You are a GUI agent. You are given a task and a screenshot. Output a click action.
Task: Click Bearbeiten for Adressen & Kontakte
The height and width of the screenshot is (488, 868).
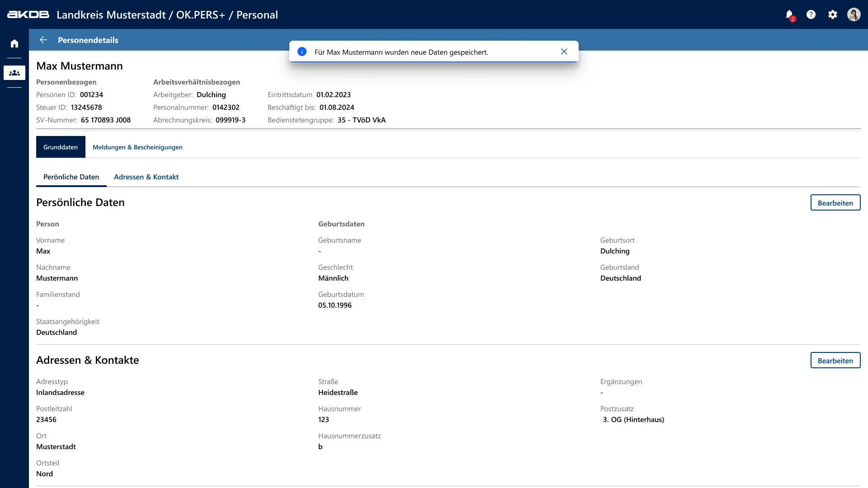point(835,361)
